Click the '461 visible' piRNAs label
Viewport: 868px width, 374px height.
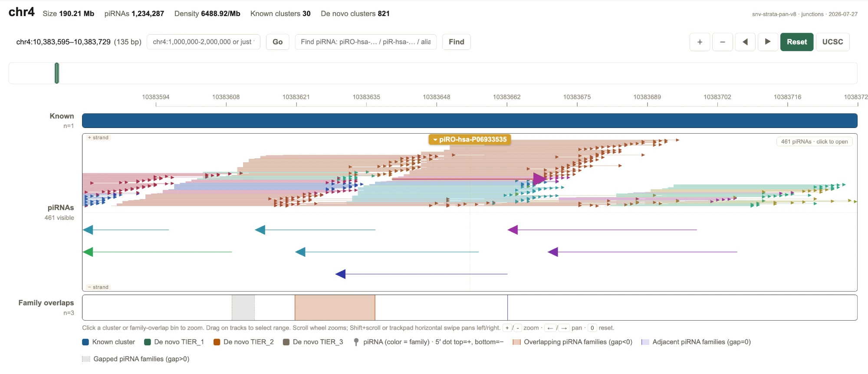pos(59,218)
